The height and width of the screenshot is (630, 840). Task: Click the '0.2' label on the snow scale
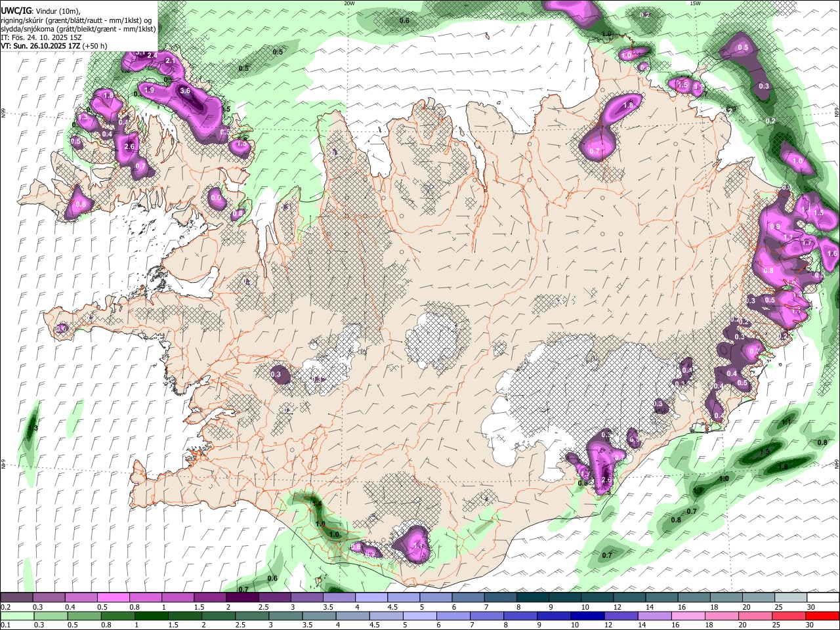point(6,607)
